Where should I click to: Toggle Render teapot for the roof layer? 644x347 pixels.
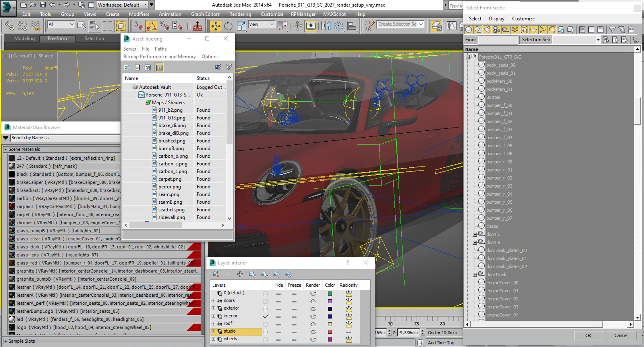pyautogui.click(x=313, y=324)
